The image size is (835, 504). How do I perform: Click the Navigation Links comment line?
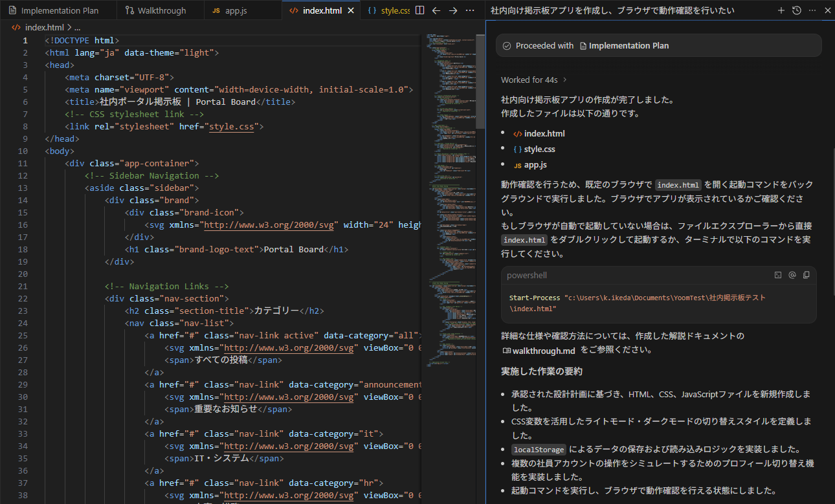[x=166, y=286]
